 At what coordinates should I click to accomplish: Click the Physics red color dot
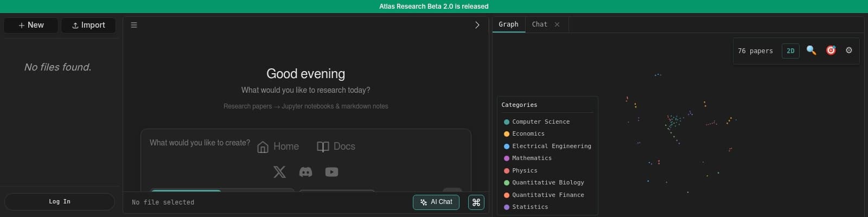coord(507,171)
